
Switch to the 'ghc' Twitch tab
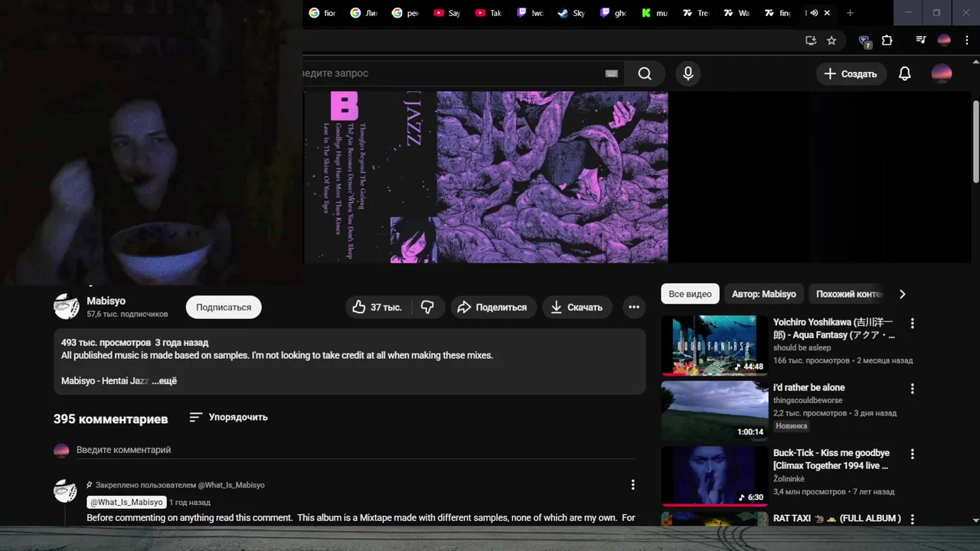pyautogui.click(x=612, y=13)
